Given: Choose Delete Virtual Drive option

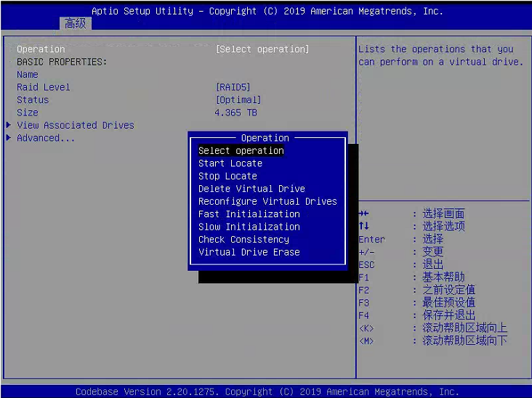Looking at the screenshot, I should click(x=251, y=189).
